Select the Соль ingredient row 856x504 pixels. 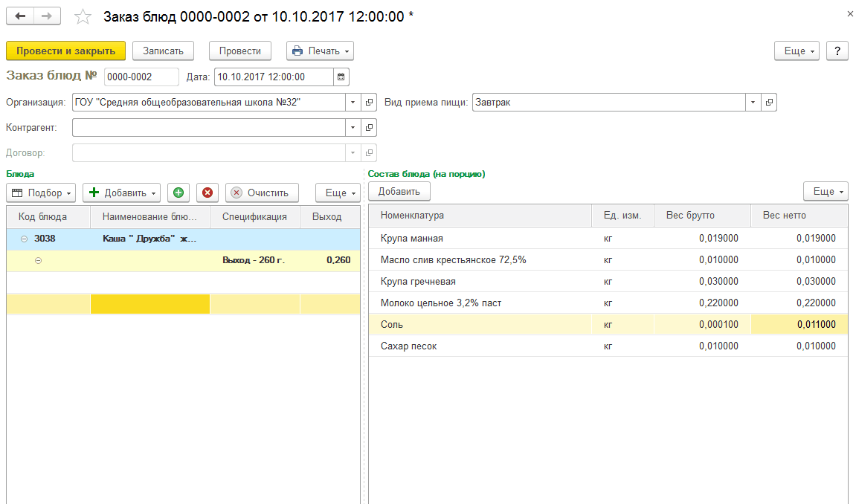pos(608,325)
